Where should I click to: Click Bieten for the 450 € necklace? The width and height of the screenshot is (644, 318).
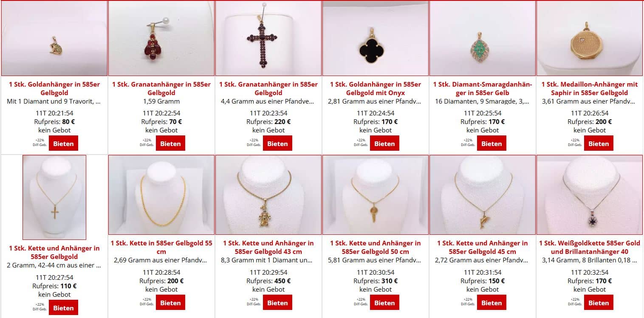tap(277, 303)
